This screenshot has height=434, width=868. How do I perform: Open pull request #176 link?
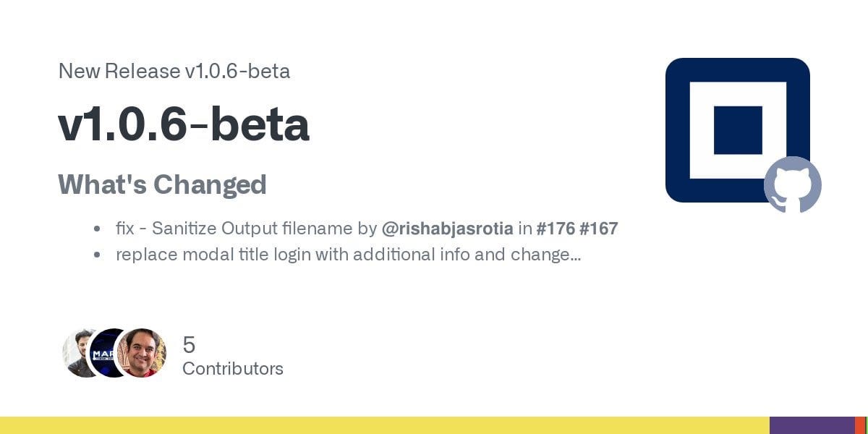(555, 229)
